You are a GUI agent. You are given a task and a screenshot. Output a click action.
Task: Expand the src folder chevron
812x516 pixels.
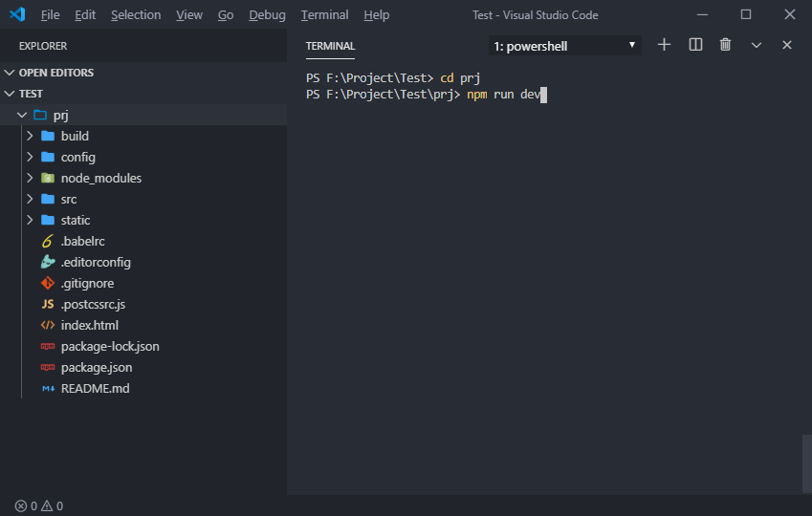pyautogui.click(x=30, y=199)
